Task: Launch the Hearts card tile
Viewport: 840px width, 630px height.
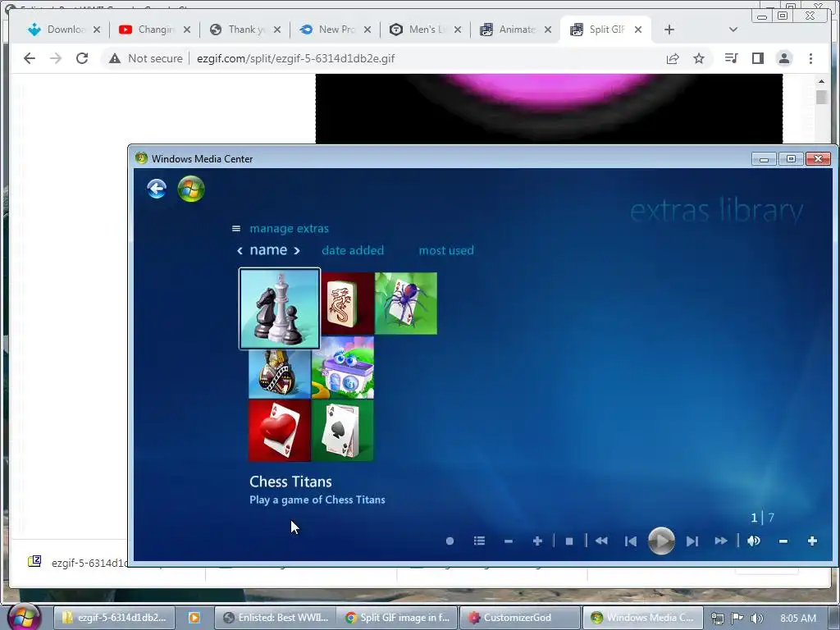Action: coord(280,430)
